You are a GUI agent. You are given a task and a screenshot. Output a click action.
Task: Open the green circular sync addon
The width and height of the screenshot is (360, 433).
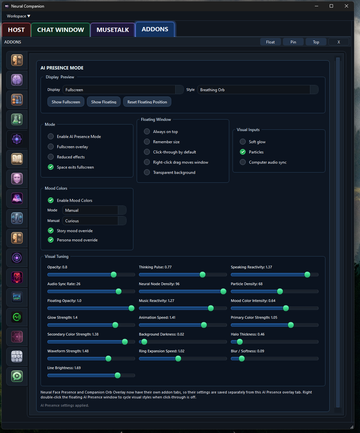pos(17,317)
